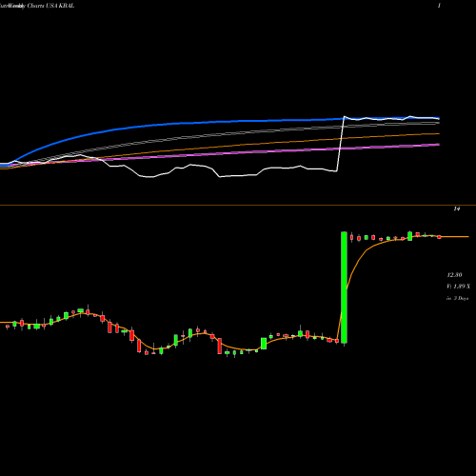476x476 pixels.
Task: Click the '14' price axis label
Action: (x=457, y=208)
